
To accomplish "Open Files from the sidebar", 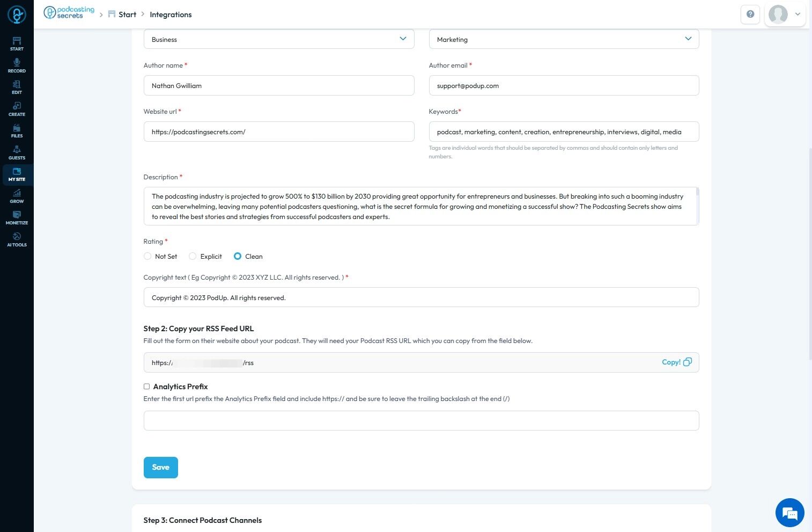I will 17,130.
